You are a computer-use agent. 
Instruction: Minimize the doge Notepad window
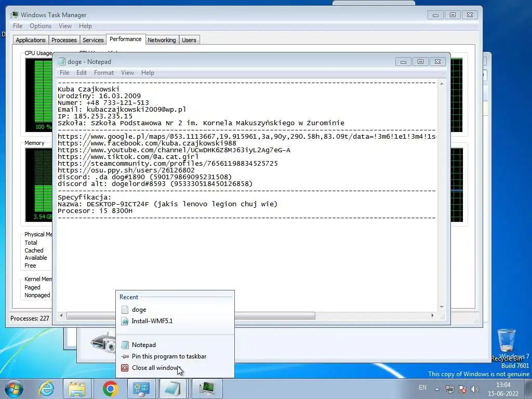[403, 61]
